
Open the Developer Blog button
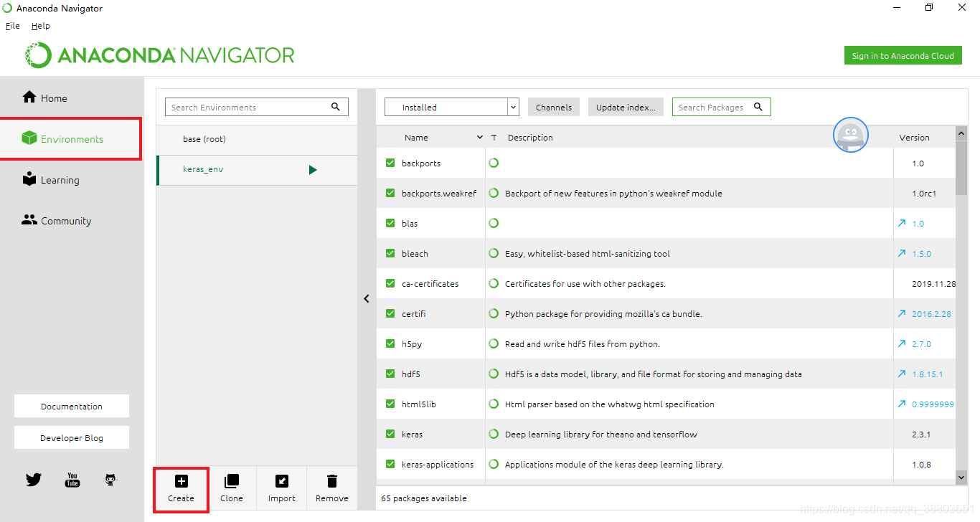[72, 437]
